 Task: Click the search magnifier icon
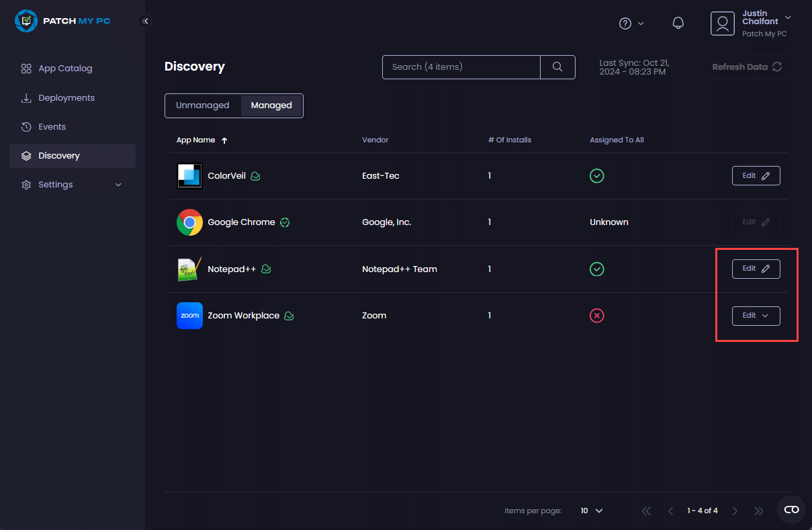(x=557, y=67)
